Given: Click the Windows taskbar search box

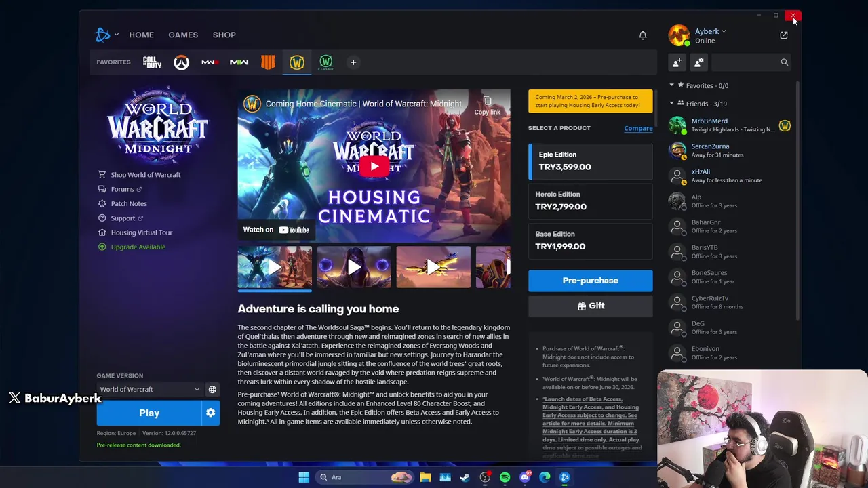Looking at the screenshot, I should 366,477.
